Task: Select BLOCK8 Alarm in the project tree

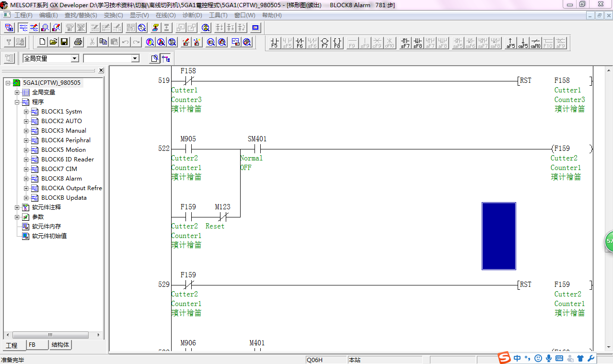Action: click(61, 179)
